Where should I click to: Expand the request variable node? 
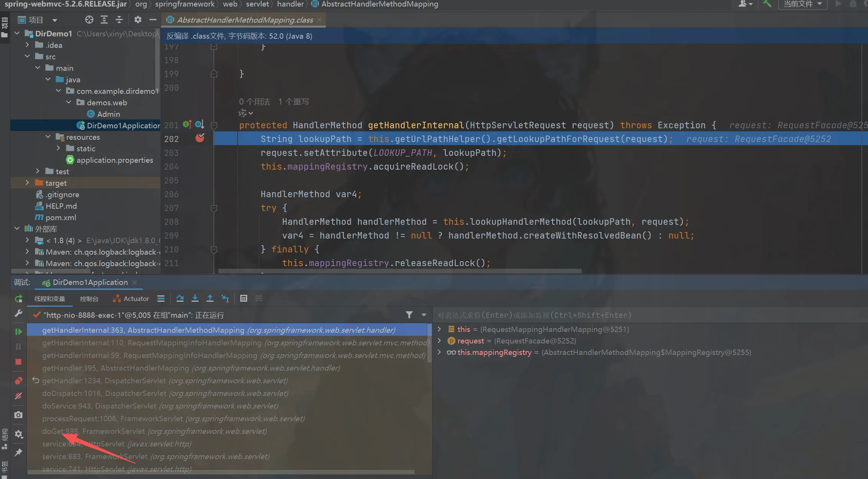pos(439,341)
